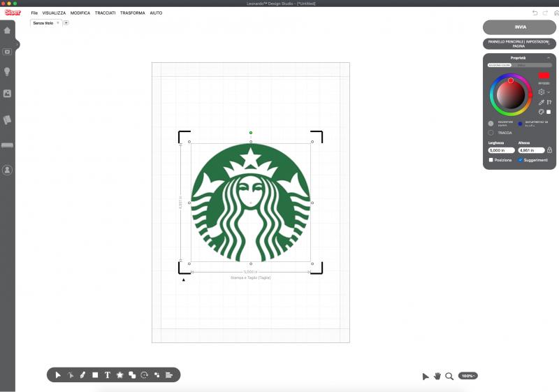559x392 pixels.
Task: Expand the Pannello Principale page settings dropdown
Action: coord(519,44)
